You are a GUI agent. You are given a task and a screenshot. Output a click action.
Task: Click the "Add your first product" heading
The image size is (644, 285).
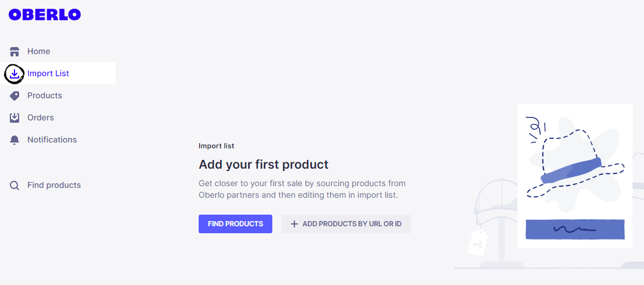264,164
